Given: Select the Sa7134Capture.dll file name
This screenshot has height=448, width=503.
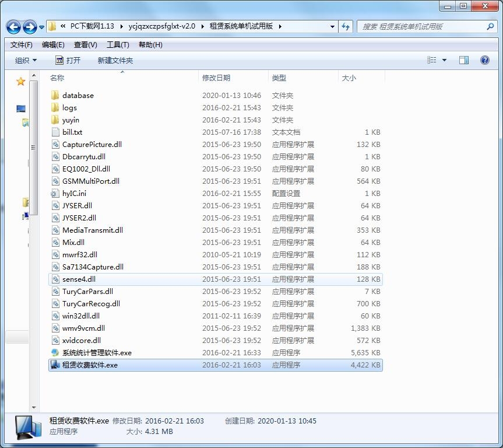Looking at the screenshot, I should [93, 267].
